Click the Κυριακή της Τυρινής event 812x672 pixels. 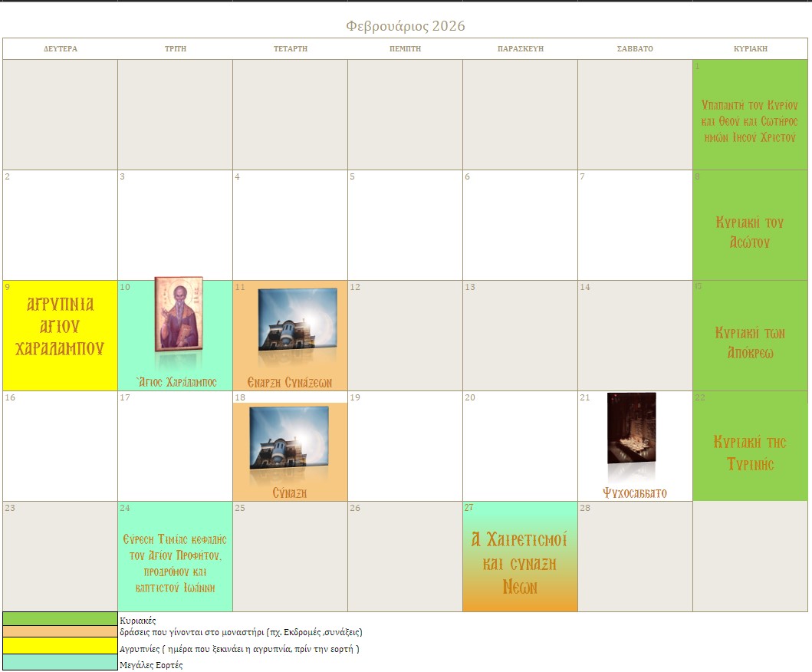[x=749, y=453]
